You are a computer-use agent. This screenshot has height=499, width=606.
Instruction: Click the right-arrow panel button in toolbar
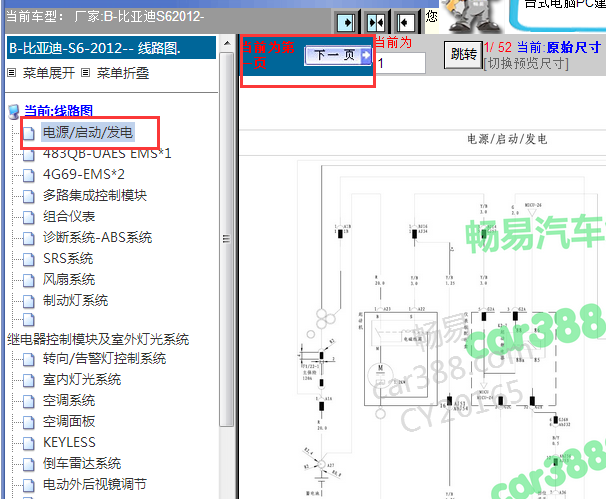pos(346,23)
